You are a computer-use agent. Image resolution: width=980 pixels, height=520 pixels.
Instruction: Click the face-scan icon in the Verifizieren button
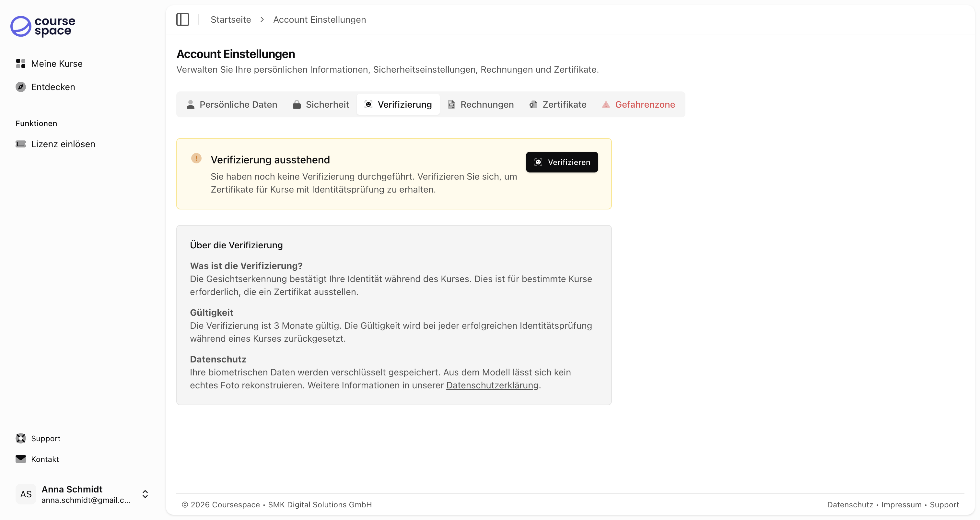click(x=538, y=162)
